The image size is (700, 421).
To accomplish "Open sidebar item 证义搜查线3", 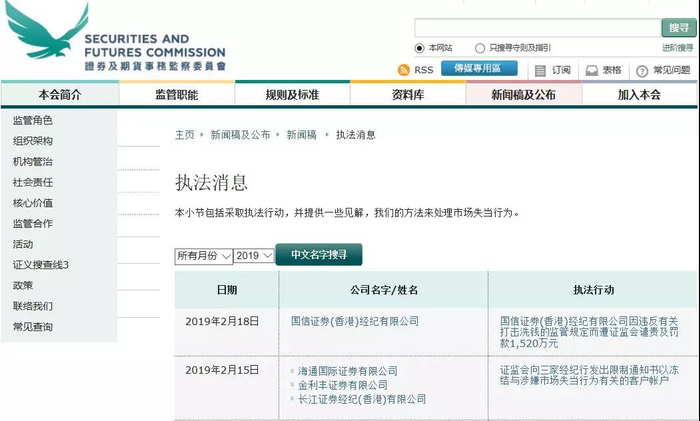I will tap(41, 265).
